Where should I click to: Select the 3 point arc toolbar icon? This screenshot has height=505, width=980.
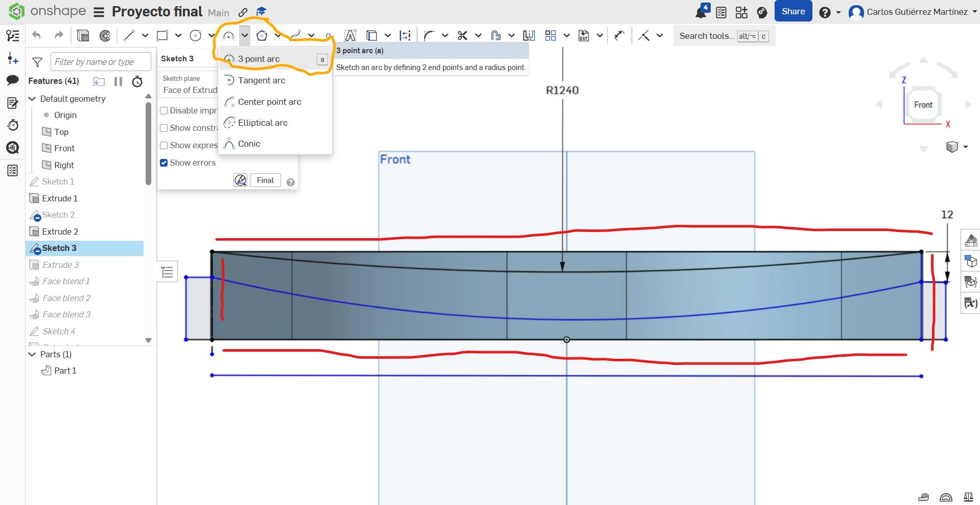(x=228, y=35)
